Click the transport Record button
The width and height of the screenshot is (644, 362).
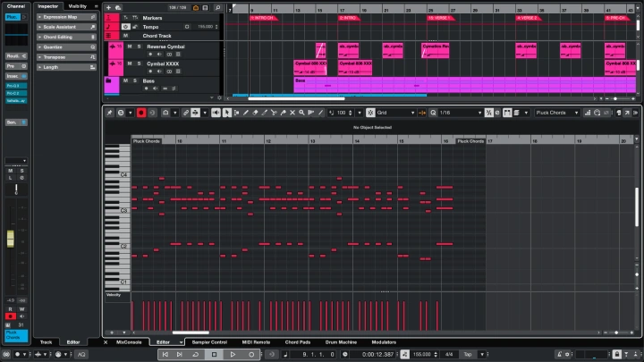point(251,354)
